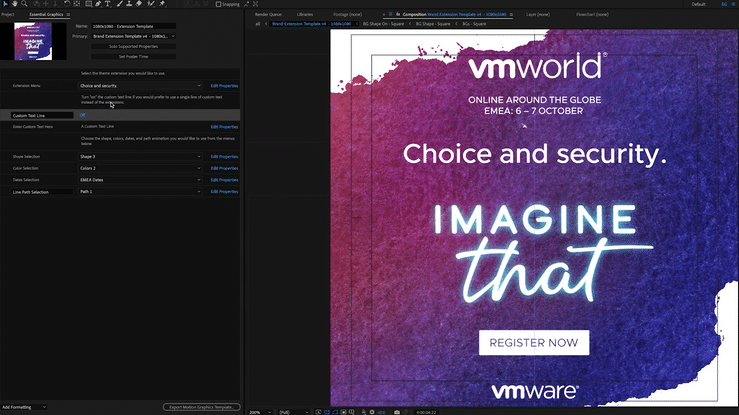
Task: Open the Dates Selection dropdown showing EMEA Dates
Action: pos(140,180)
